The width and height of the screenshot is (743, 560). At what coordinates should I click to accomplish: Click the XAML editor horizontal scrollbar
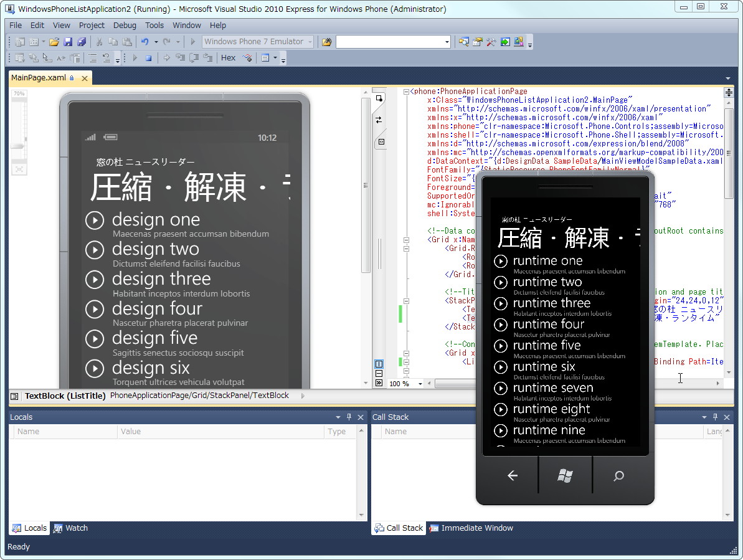pos(455,384)
